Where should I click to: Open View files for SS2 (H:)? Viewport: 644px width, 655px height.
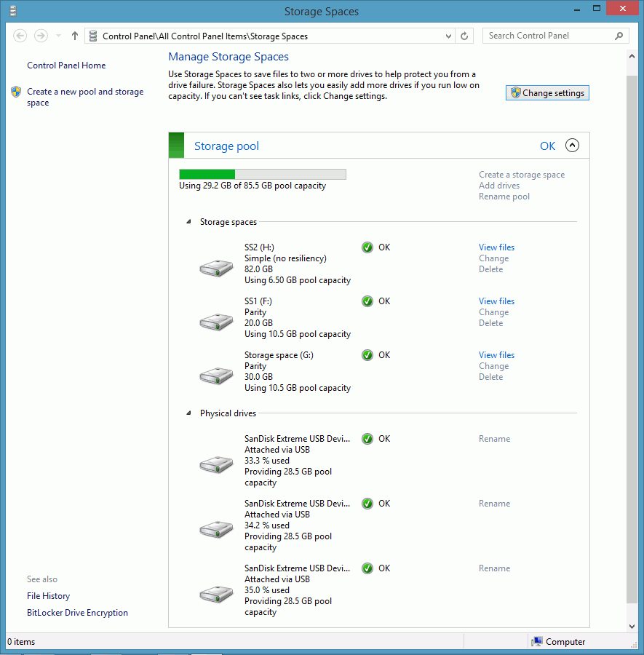[x=496, y=247]
